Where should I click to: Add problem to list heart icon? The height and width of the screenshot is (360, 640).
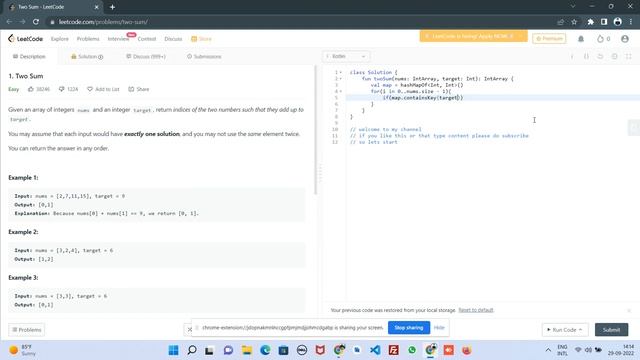90,89
